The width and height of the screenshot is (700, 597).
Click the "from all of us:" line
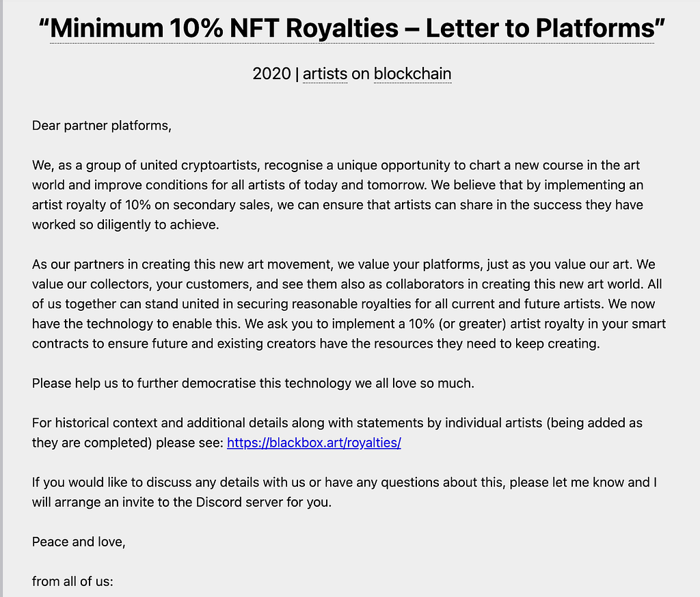[72, 581]
